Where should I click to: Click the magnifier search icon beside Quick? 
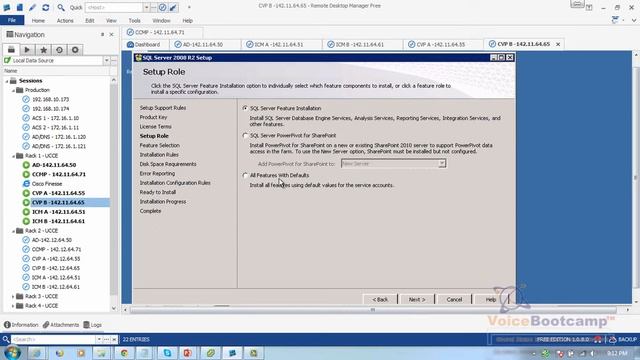pyautogui.click(x=61, y=7)
